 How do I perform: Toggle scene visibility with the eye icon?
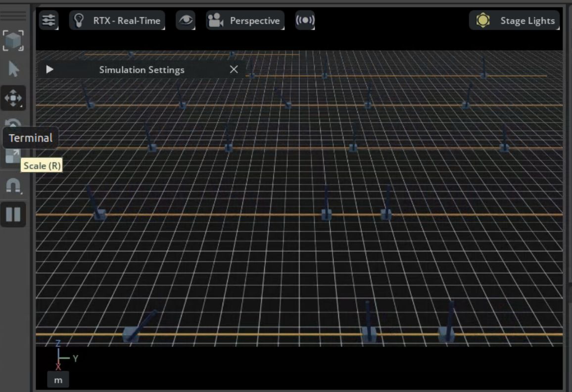tap(185, 20)
